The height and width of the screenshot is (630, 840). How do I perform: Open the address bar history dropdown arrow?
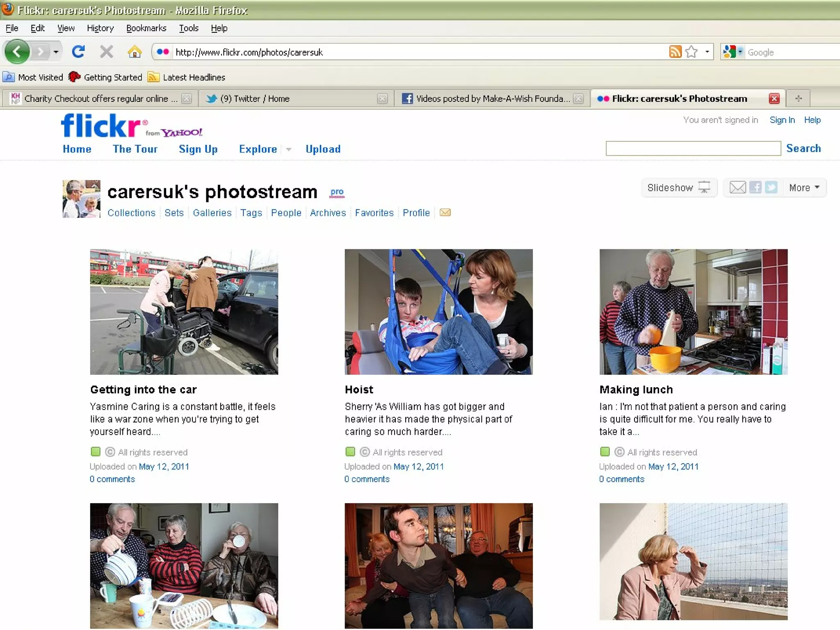[x=707, y=52]
